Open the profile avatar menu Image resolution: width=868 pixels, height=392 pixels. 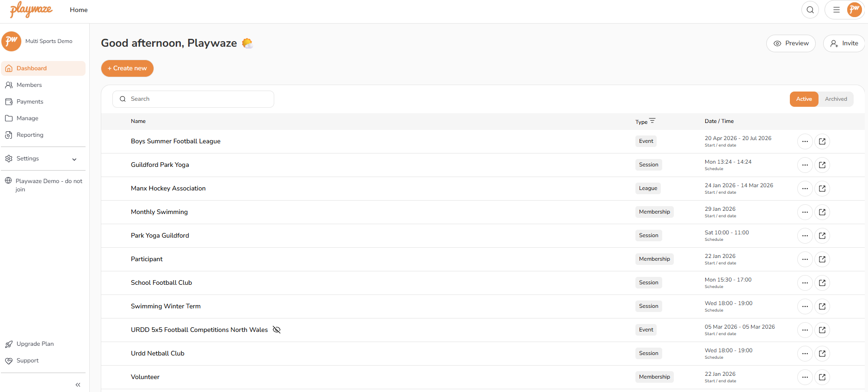[x=854, y=10]
